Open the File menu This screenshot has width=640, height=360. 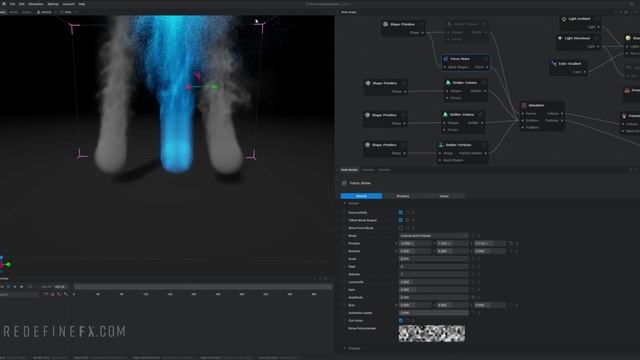pos(12,4)
